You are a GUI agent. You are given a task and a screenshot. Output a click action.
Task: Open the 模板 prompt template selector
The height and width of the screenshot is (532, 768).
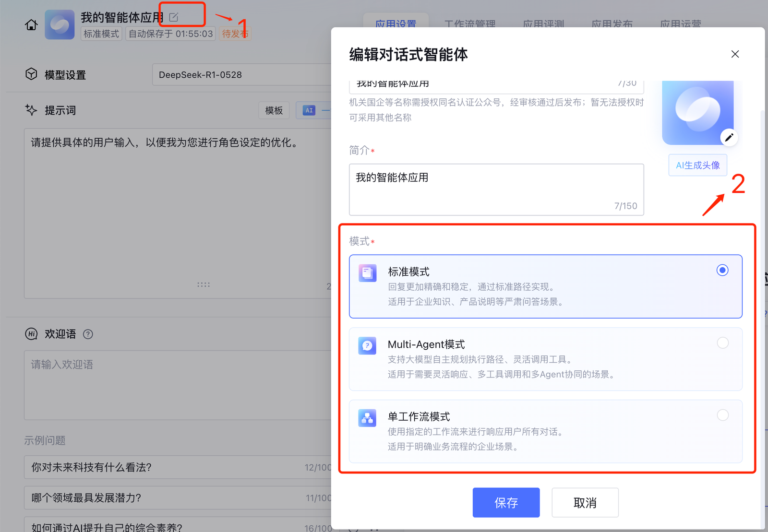[x=274, y=110]
